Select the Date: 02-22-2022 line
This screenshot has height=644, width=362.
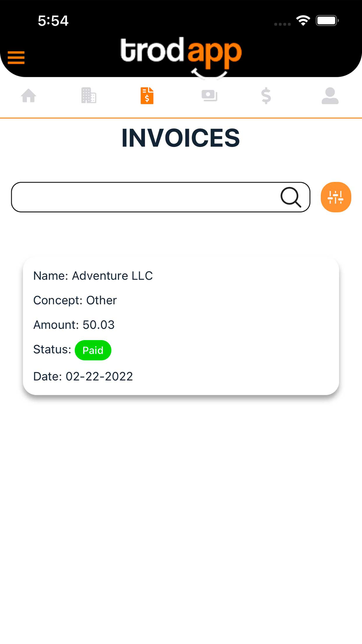coord(83,377)
